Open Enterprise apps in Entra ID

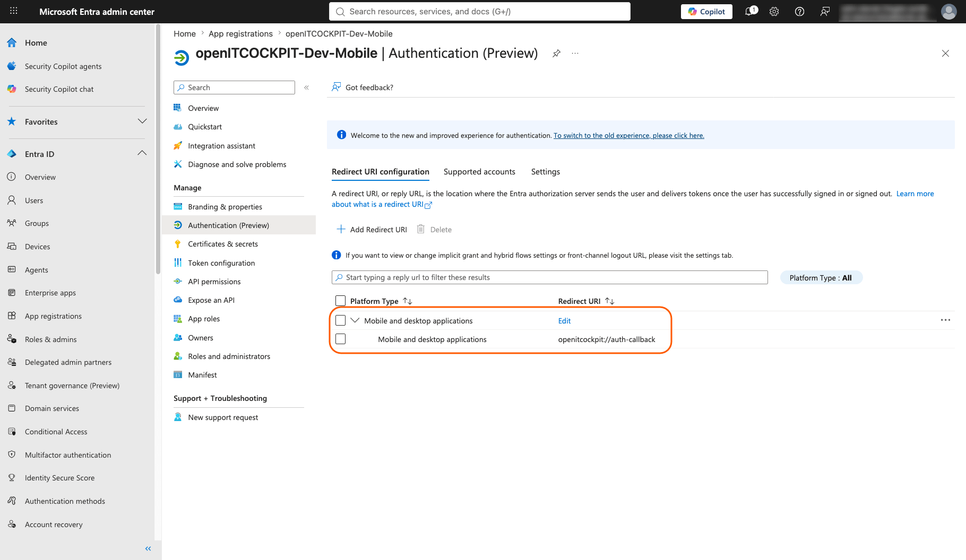click(50, 293)
